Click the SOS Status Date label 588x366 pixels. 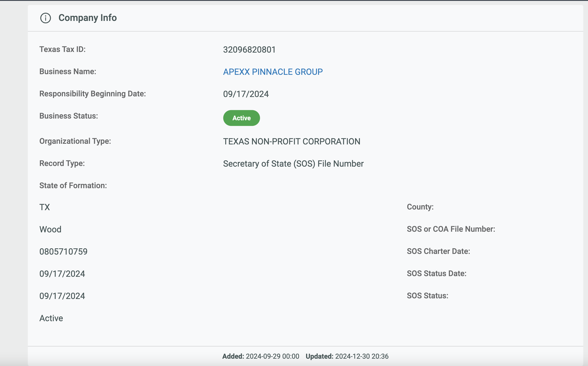coord(437,274)
